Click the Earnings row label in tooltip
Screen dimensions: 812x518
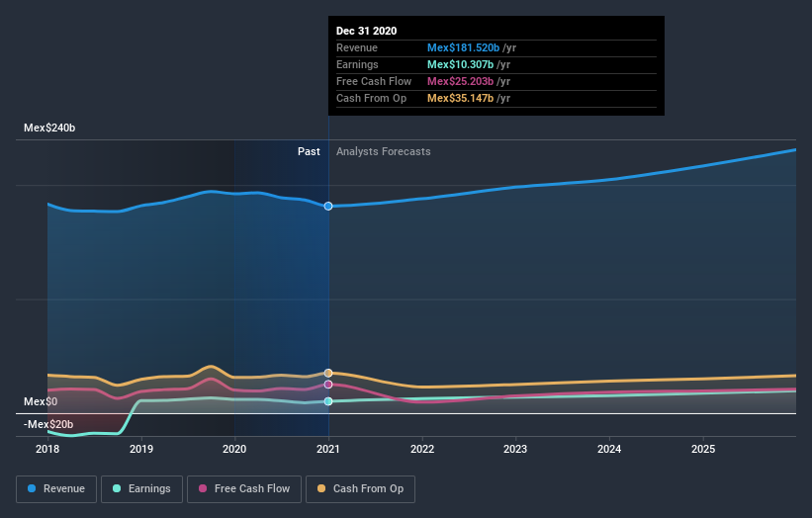click(x=357, y=64)
